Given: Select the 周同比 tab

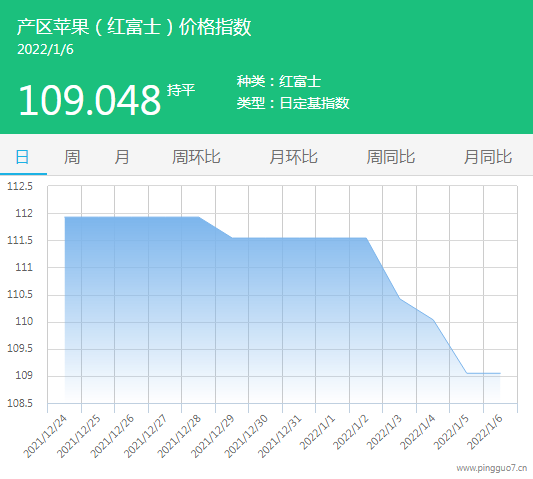Looking at the screenshot, I should pos(391,157).
